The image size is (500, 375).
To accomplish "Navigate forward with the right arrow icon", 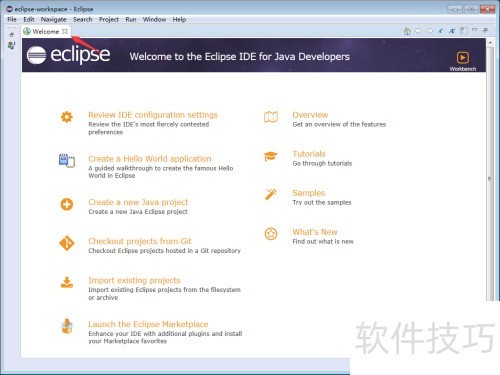I will (x=429, y=31).
